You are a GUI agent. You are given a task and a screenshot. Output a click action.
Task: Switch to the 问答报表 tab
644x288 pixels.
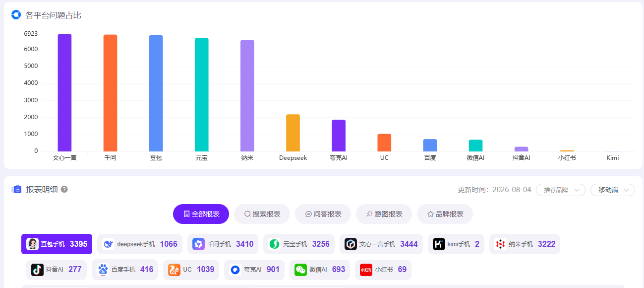pos(323,214)
